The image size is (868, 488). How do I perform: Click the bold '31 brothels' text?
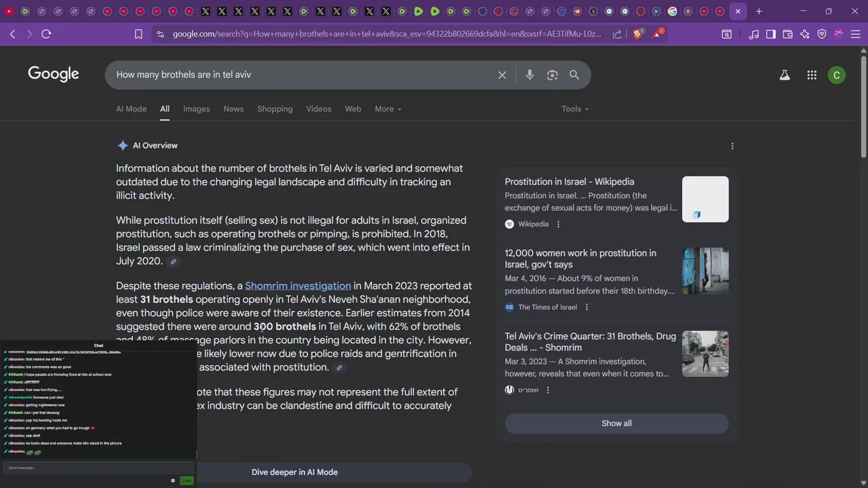click(166, 300)
